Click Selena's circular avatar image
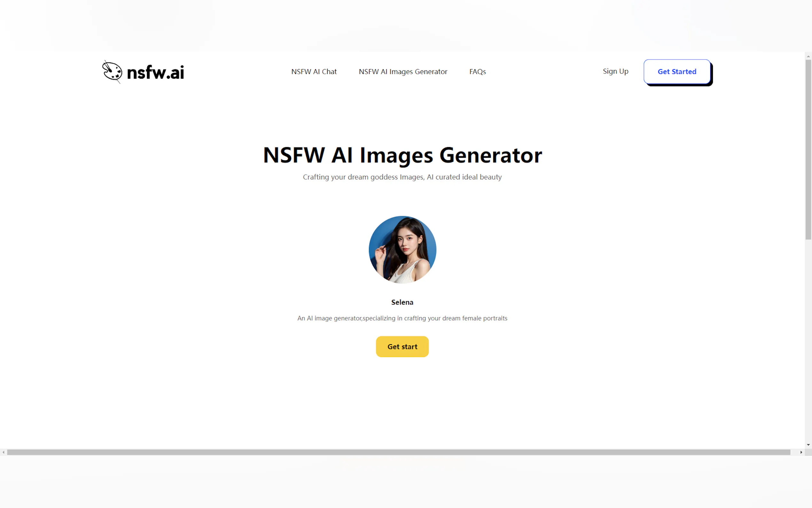812x508 pixels. [402, 250]
